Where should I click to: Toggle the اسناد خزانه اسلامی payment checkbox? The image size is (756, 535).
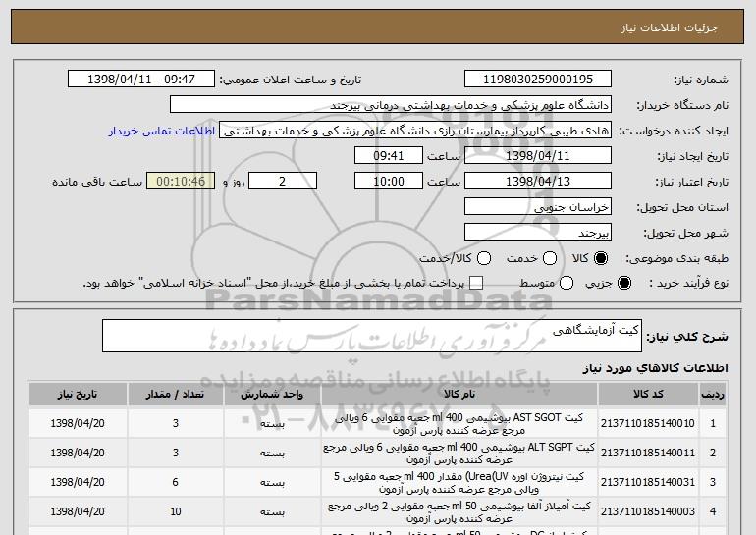tap(476, 284)
